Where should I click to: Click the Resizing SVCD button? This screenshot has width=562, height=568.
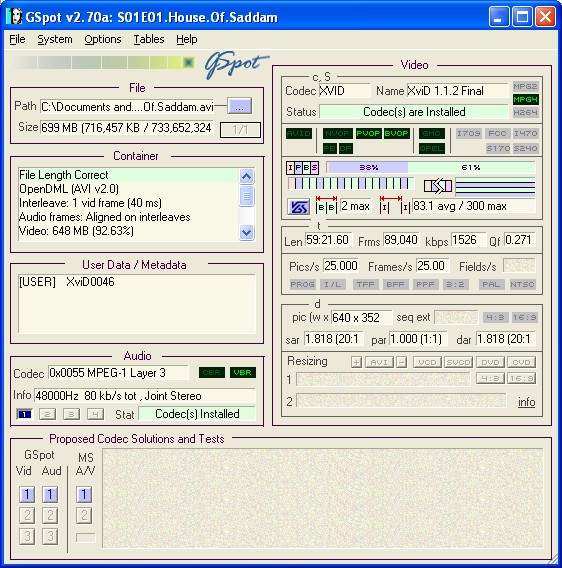coord(459,362)
